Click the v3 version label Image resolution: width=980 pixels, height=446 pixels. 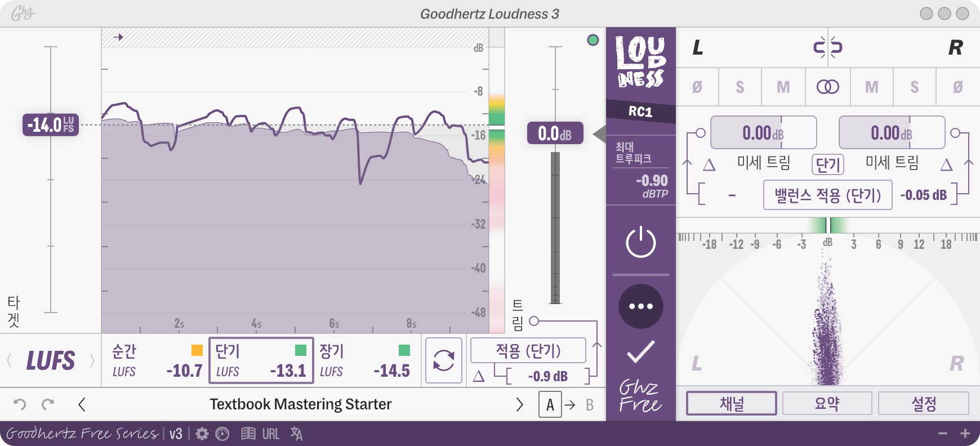point(176,434)
